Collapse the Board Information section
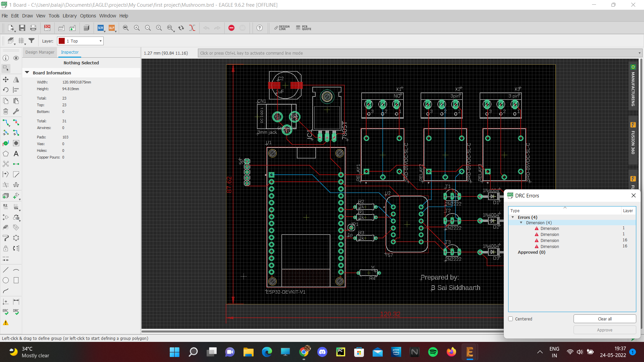 pyautogui.click(x=27, y=73)
